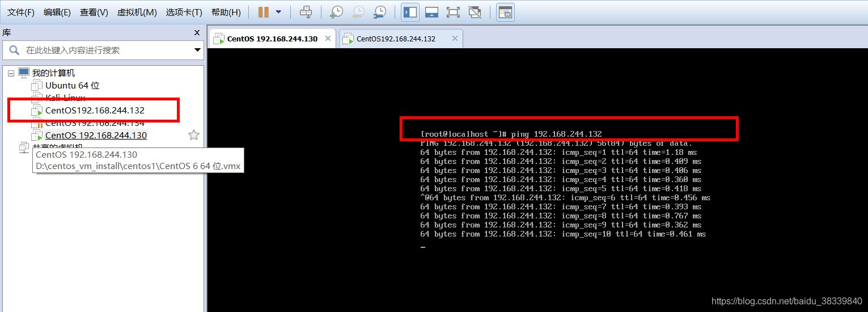Send Ctrl+Alt+Del to the virtual machine

[x=306, y=12]
